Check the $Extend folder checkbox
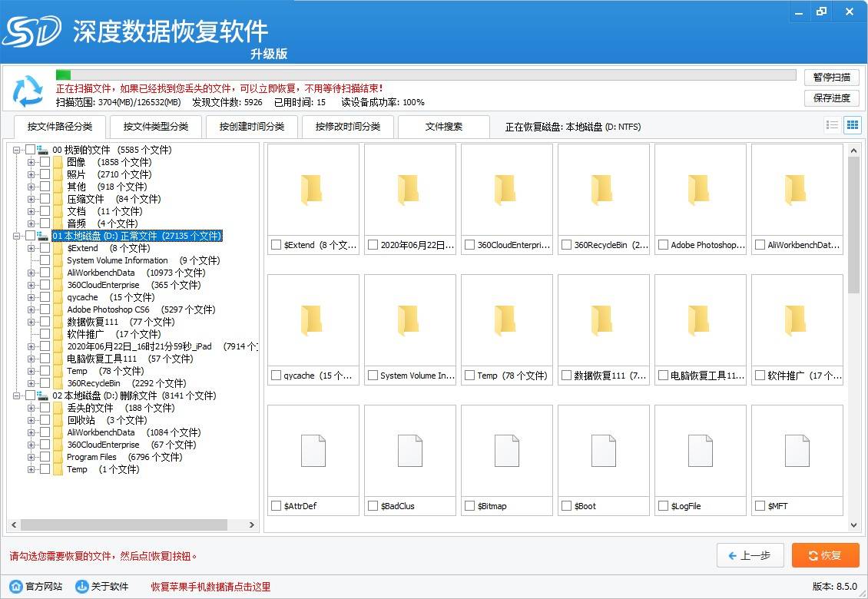 click(x=275, y=245)
